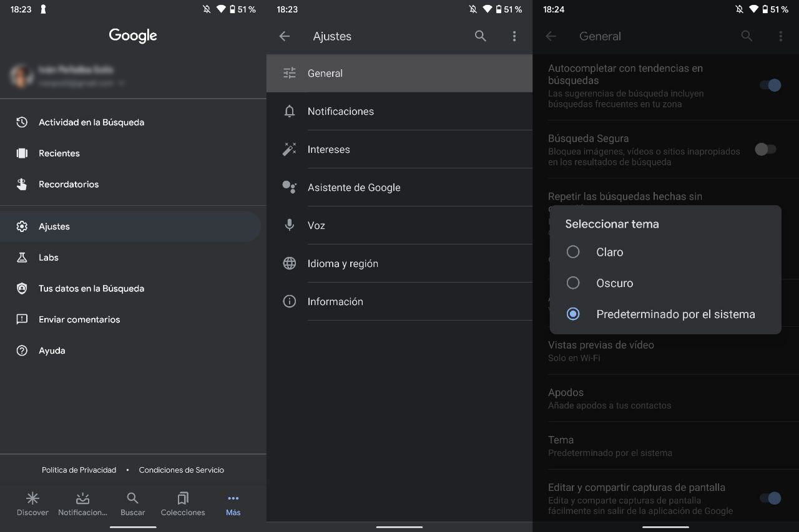799x532 pixels.
Task: Tap the Recordatorios reminder icon
Action: click(x=22, y=184)
